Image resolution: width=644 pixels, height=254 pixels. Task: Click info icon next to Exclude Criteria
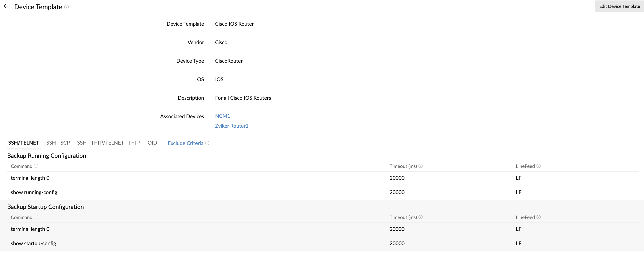pyautogui.click(x=207, y=143)
